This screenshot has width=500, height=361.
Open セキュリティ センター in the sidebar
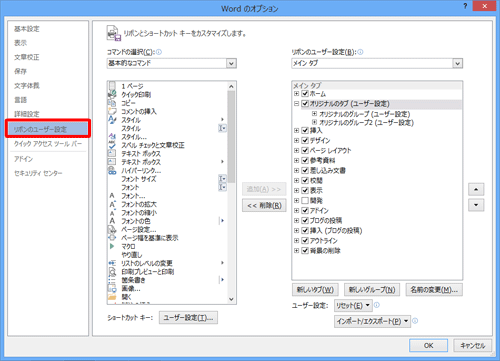pos(38,173)
